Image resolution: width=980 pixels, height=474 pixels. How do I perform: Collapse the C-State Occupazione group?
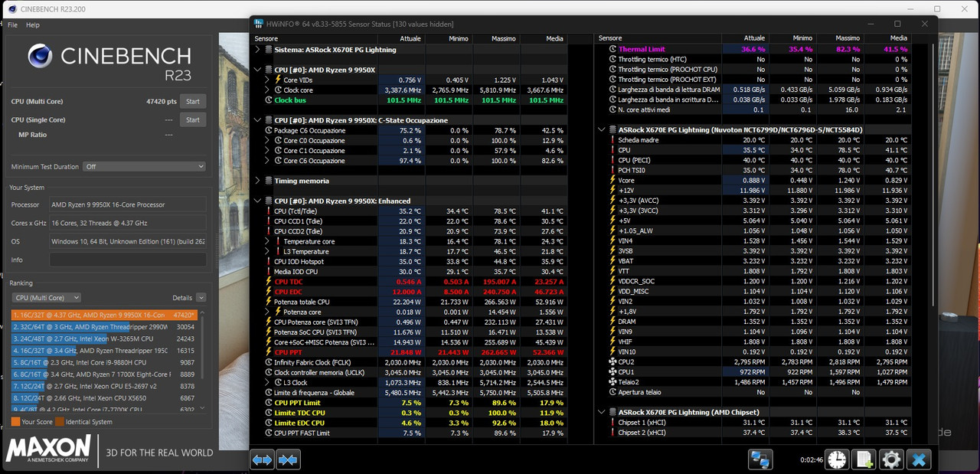[257, 120]
